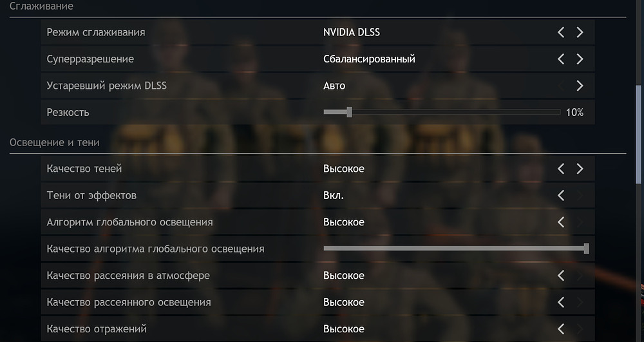Click the Резкость slider track
The height and width of the screenshot is (342, 644).
pyautogui.click(x=451, y=112)
